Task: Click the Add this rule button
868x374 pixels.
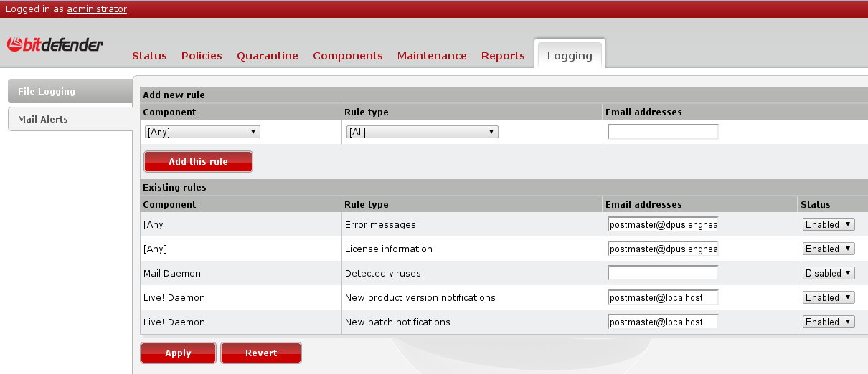Action: (x=198, y=162)
